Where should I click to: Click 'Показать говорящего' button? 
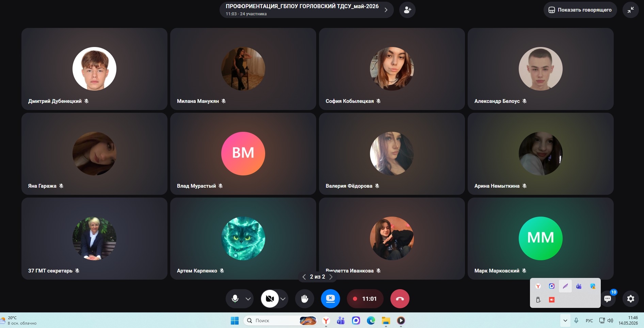pos(580,10)
